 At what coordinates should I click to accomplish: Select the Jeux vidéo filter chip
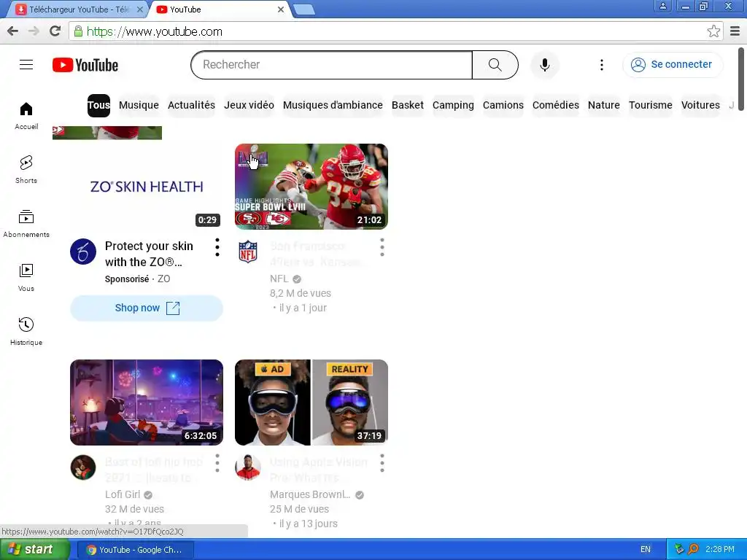tap(249, 105)
